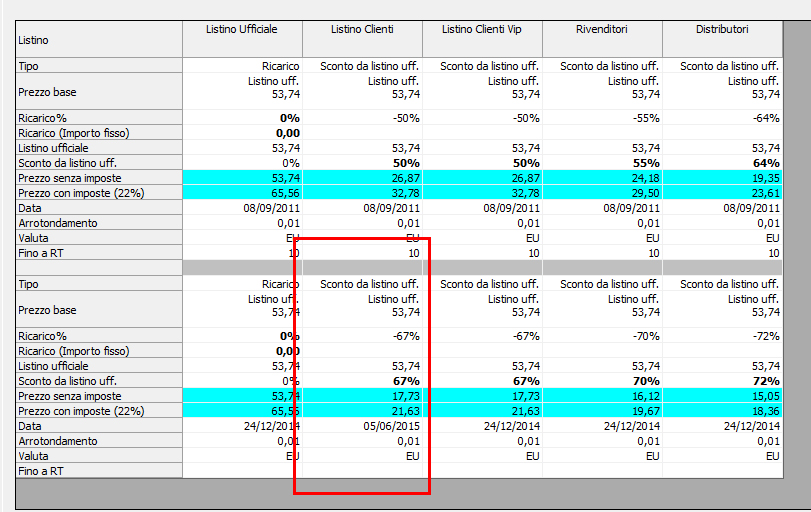Click the 05/06/2015 date cell
811x512 pixels.
click(362, 426)
